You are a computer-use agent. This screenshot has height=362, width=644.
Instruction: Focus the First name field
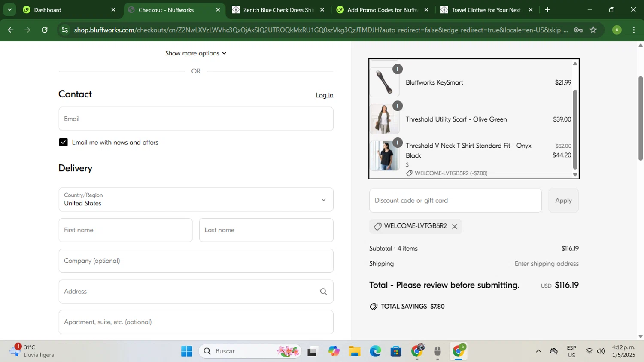click(125, 230)
